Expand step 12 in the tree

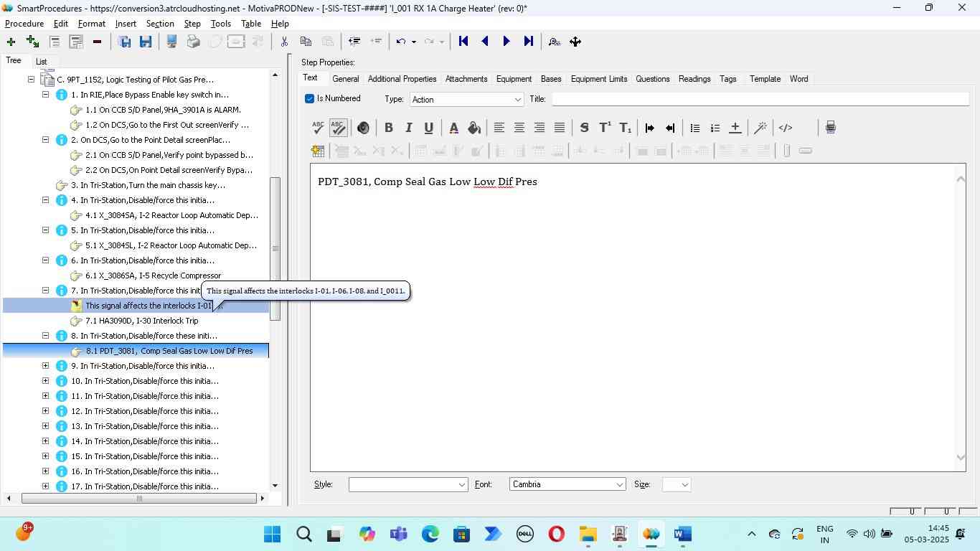(45, 411)
